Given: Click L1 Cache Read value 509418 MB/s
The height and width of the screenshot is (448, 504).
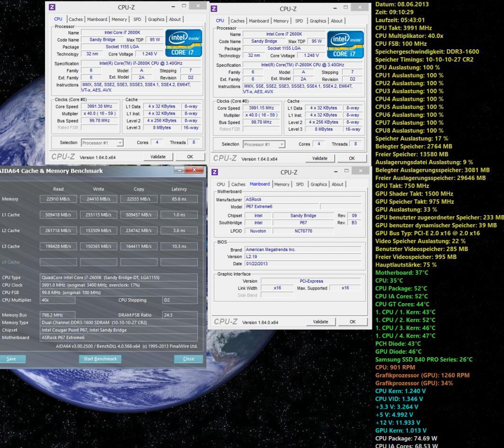Looking at the screenshot, I should [58, 215].
